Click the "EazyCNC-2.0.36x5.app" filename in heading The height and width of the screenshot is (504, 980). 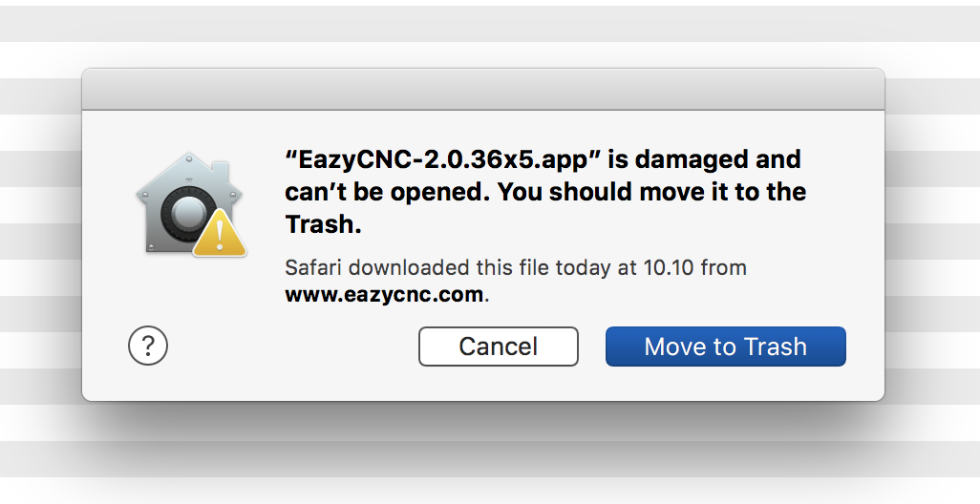point(443,159)
